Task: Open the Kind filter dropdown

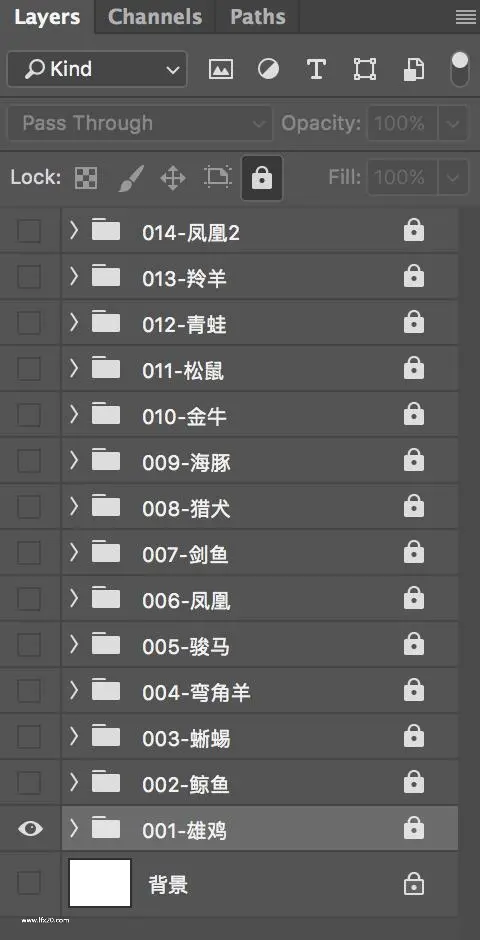Action: [x=97, y=70]
